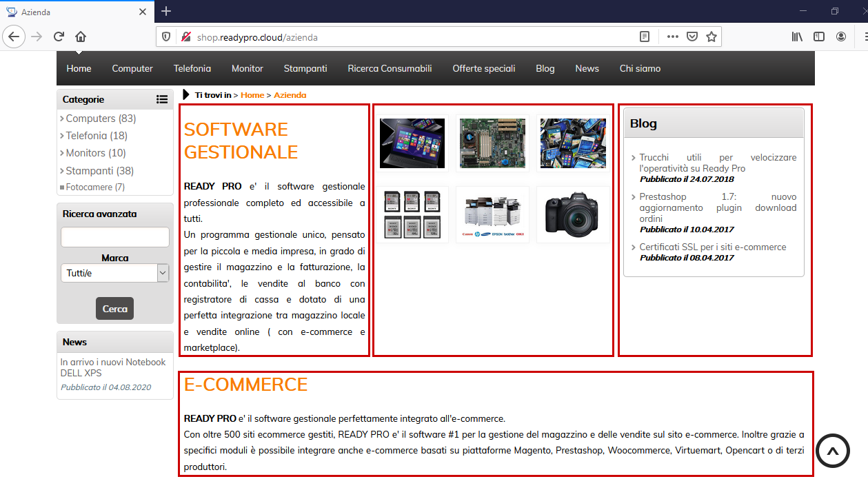The height and width of the screenshot is (479, 868).
Task: Expand Telefonia (18) category
Action: (x=97, y=136)
